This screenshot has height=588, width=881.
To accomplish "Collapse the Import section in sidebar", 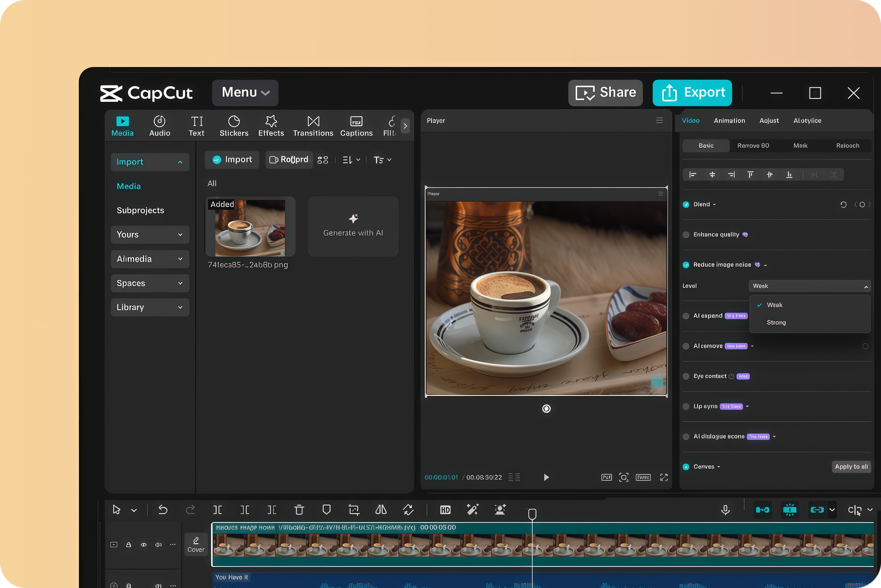I will click(150, 162).
